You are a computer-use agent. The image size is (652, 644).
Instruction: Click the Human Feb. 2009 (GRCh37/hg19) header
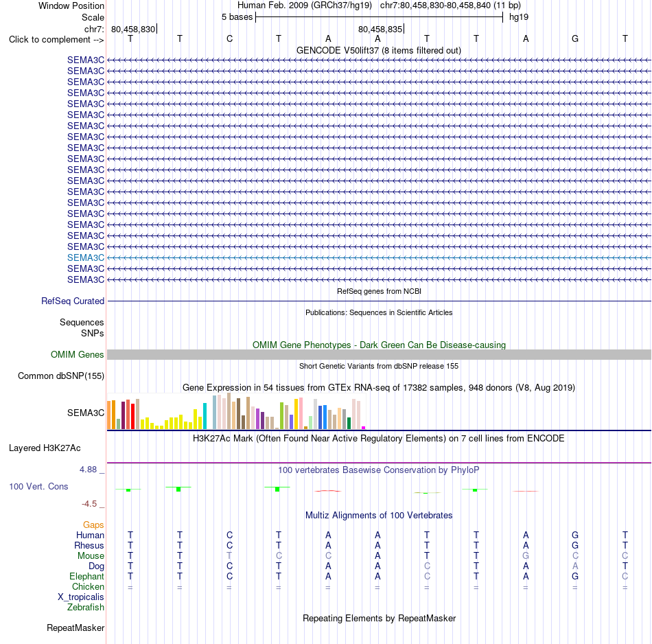click(304, 5)
